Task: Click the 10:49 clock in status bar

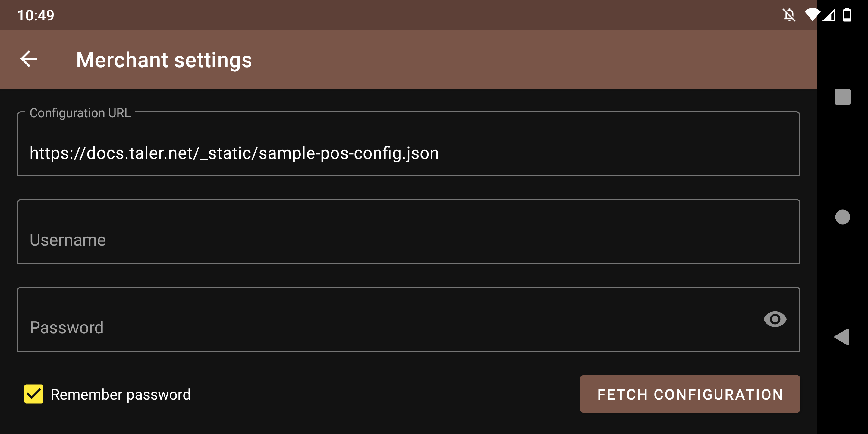Action: point(36,15)
